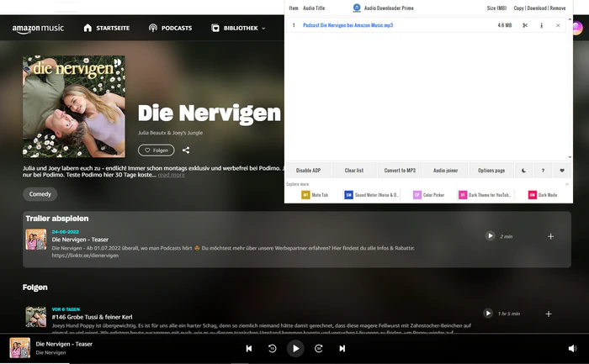Open Podcast Die Nervigen bei Amazon Music.mp3 link

point(348,25)
